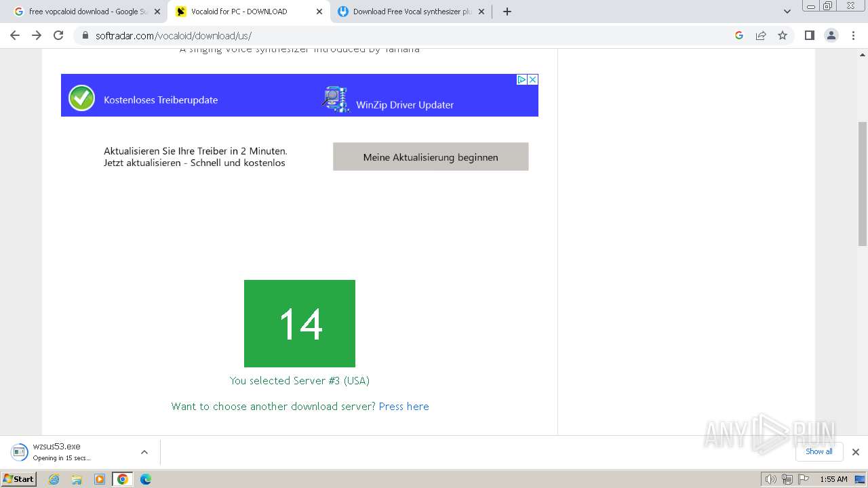Bookmark this page with star icon
The image size is (868, 488).
[783, 35]
